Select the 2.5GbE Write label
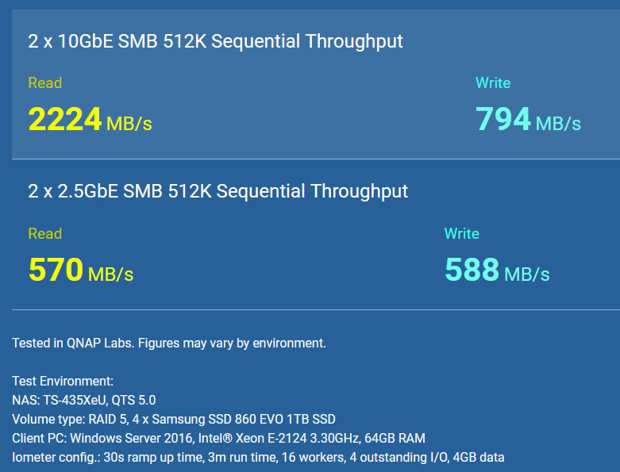620x472 pixels. point(462,234)
